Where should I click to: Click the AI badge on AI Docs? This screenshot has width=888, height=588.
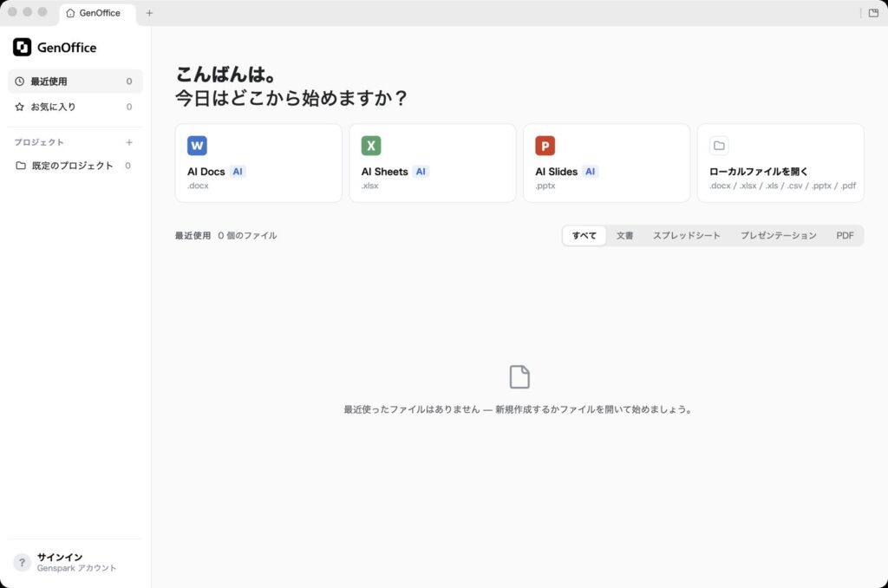(238, 172)
